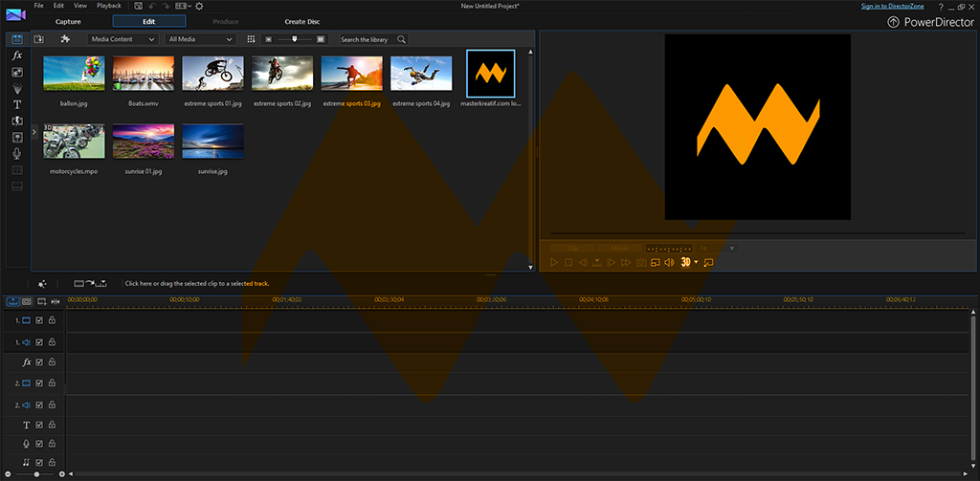The image size is (980, 481).
Task: Open the Voice-Over microphone room in sidebar
Action: [17, 154]
